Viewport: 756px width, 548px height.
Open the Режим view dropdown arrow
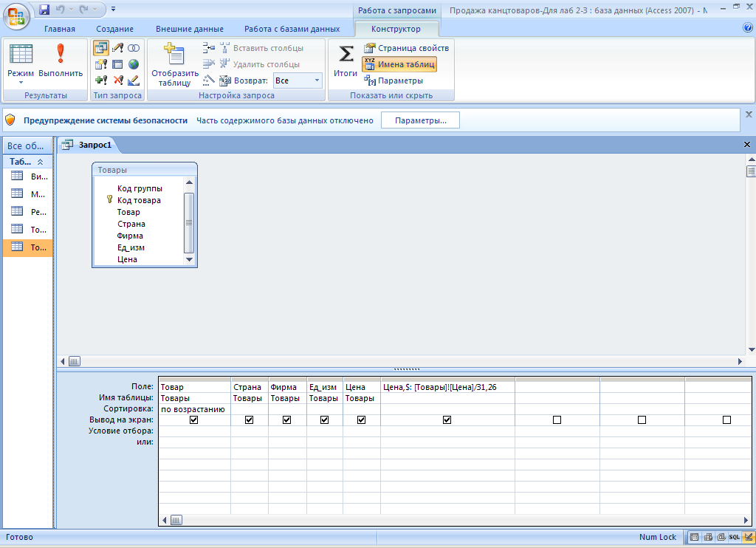point(21,83)
